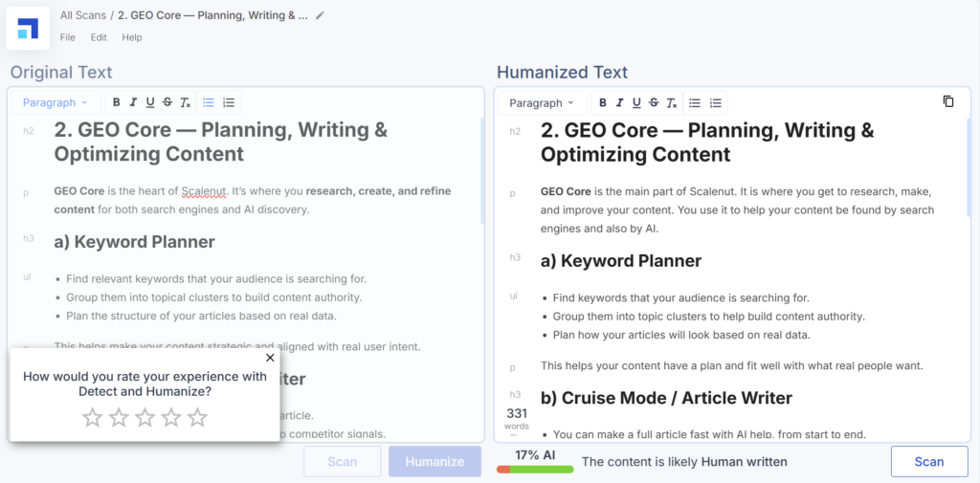Open Paragraph dropdown in Original Text editor

point(55,102)
